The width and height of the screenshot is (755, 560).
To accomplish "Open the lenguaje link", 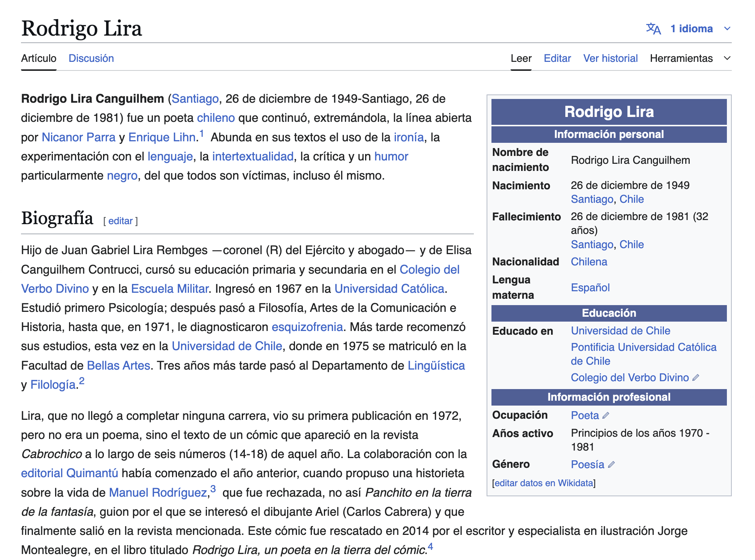I will [x=170, y=157].
